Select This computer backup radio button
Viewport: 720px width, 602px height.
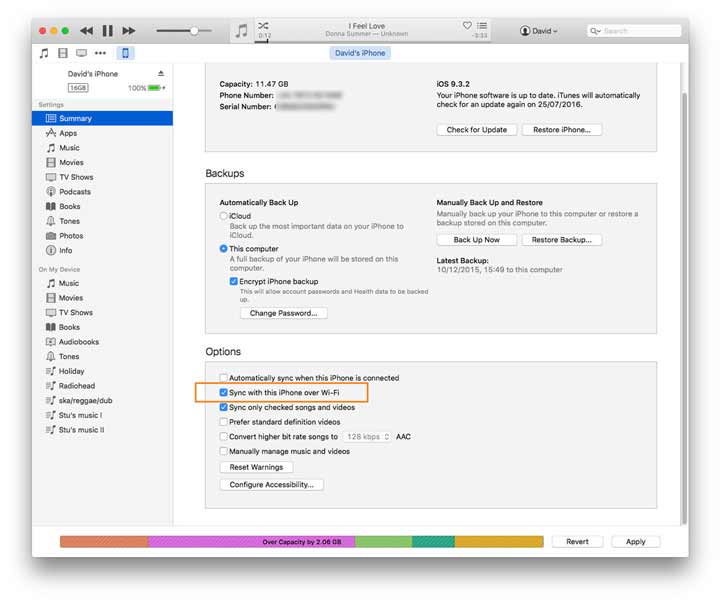coord(224,249)
